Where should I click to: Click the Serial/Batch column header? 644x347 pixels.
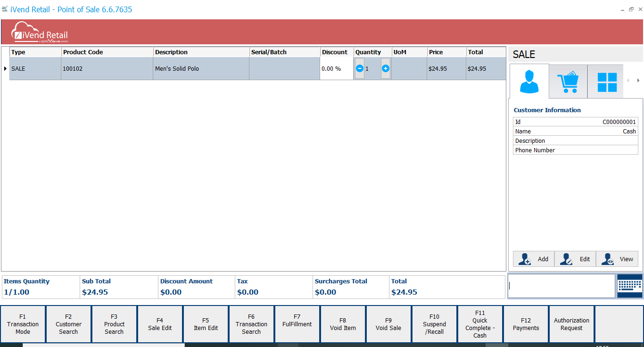[285, 52]
